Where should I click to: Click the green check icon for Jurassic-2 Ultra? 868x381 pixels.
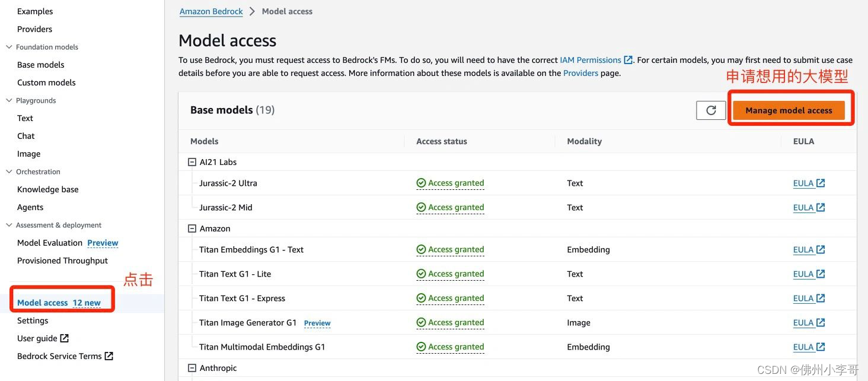421,183
